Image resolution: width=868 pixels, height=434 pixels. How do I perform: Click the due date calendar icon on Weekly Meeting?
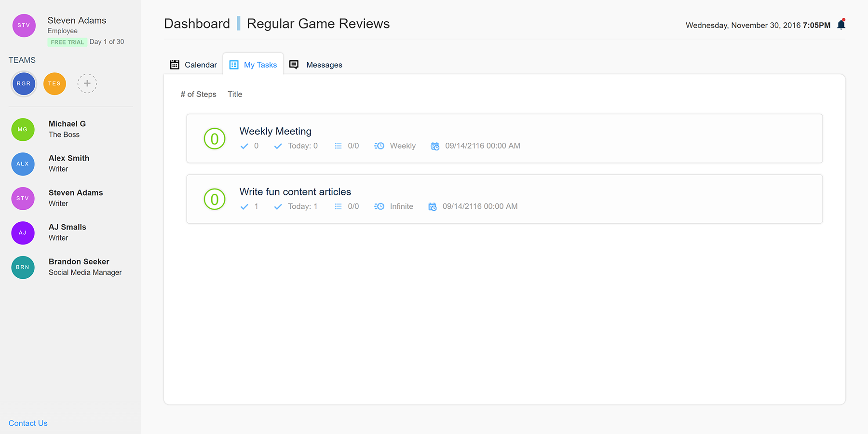coord(435,146)
